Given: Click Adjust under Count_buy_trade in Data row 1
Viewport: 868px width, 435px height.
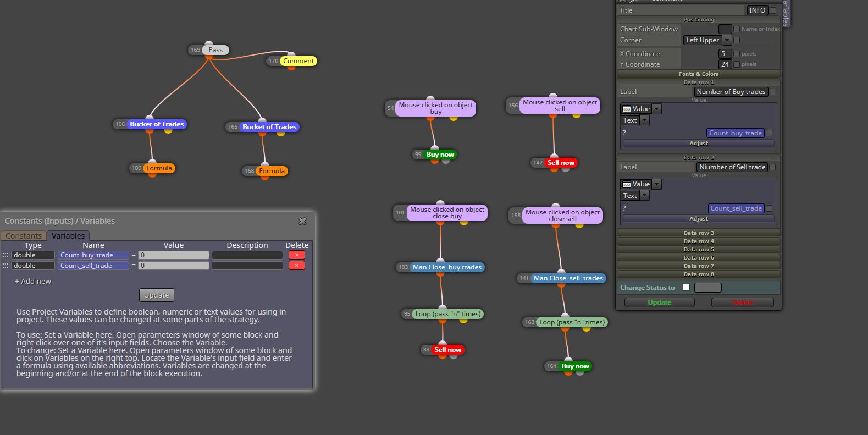Looking at the screenshot, I should (699, 144).
